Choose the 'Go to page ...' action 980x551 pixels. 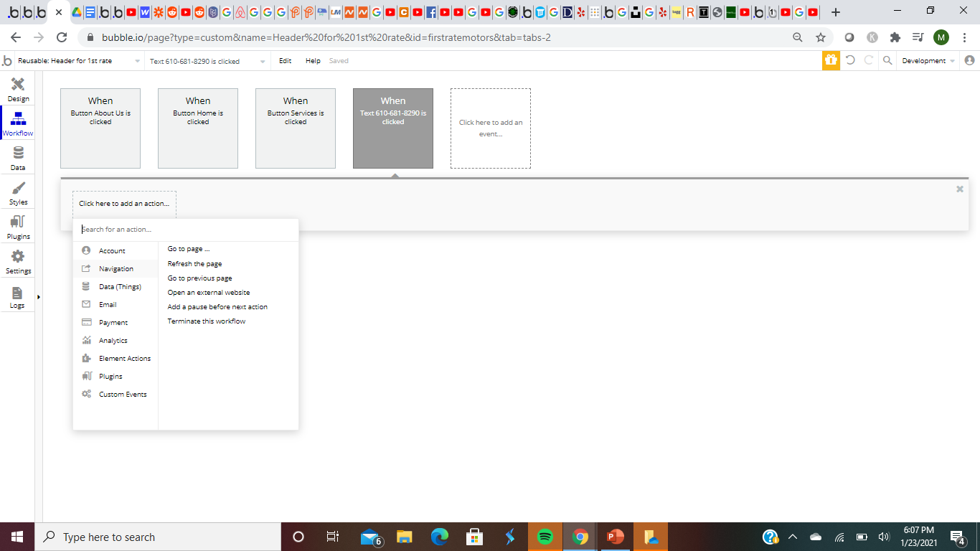[x=189, y=249]
